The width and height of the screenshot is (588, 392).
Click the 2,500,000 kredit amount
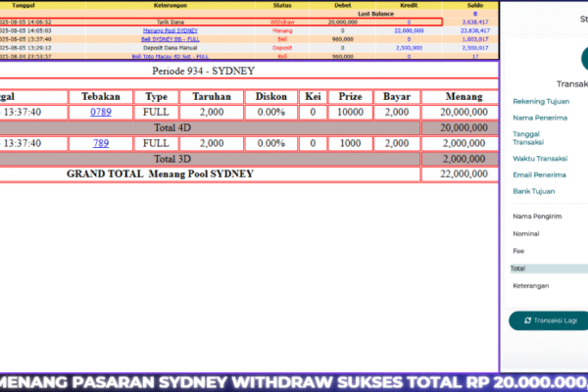tap(409, 48)
